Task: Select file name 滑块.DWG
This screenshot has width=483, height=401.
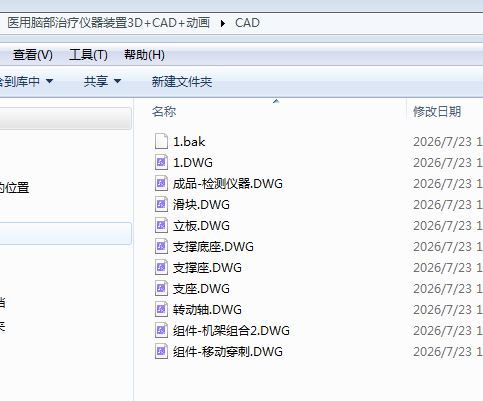Action: pyautogui.click(x=201, y=205)
